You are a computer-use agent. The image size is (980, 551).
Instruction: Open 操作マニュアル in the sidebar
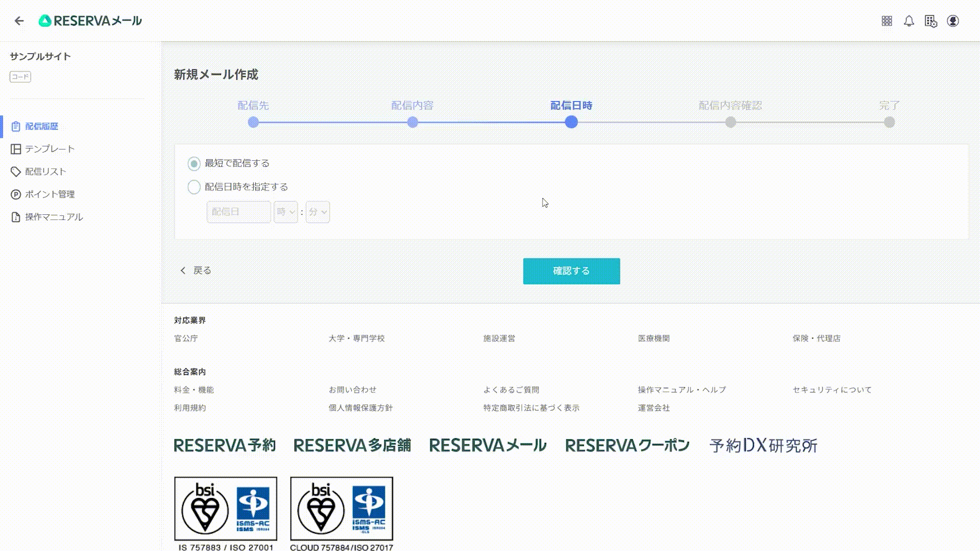pos(54,217)
